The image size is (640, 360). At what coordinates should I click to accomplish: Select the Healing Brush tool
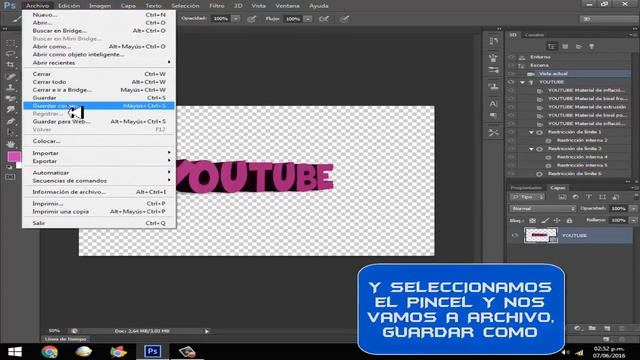tap(11, 76)
